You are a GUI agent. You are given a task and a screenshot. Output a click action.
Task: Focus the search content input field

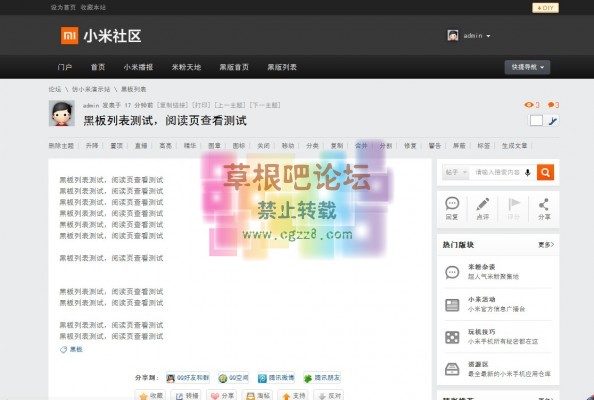(x=497, y=172)
